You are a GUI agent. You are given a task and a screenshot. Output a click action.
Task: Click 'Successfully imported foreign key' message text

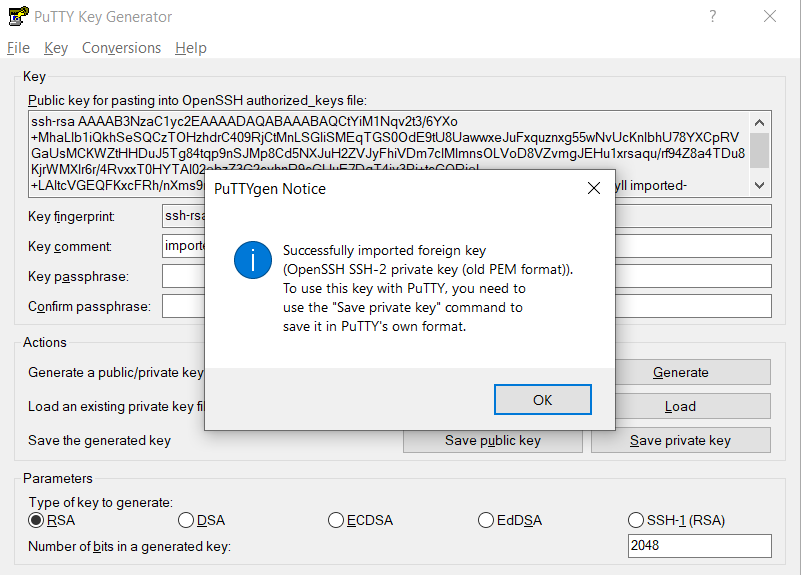point(384,251)
